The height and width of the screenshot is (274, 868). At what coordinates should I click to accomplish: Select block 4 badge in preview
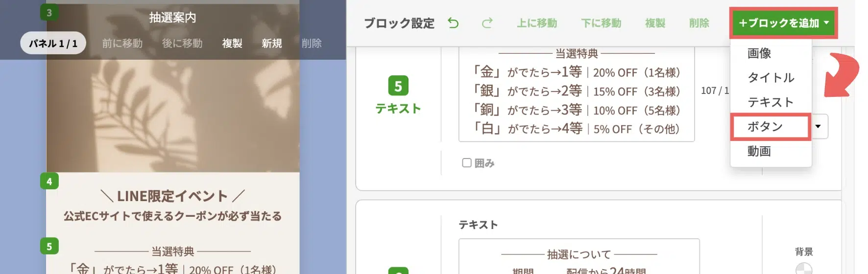[49, 181]
